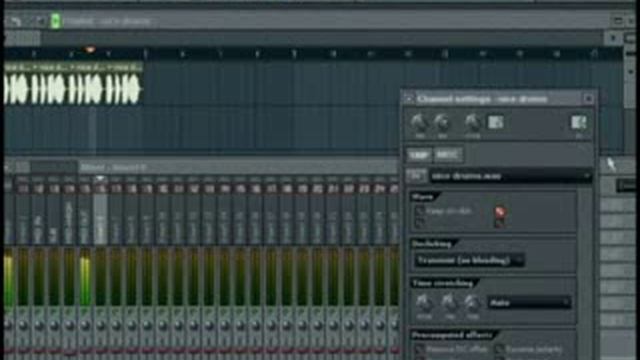Click the playlist horizontal scrollbar thumb
The width and height of the screenshot is (640, 360).
[22, 38]
